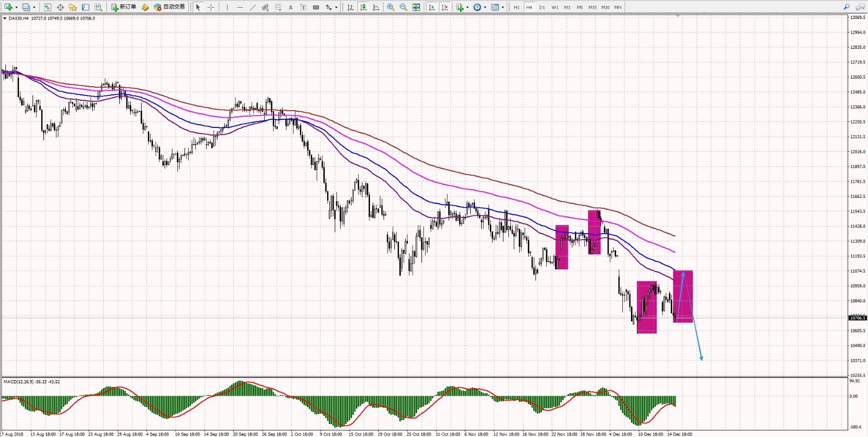Zoom out on the chart
The height and width of the screenshot is (437, 868).
[x=403, y=7]
